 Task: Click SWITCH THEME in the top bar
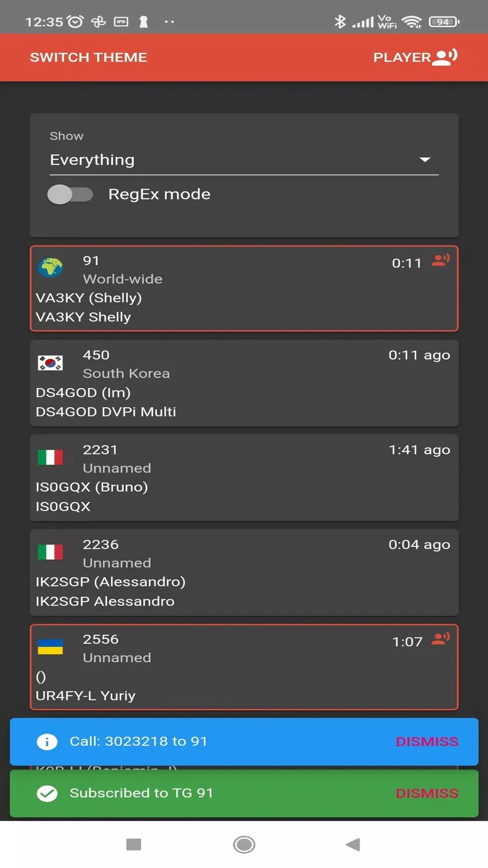[x=88, y=57]
